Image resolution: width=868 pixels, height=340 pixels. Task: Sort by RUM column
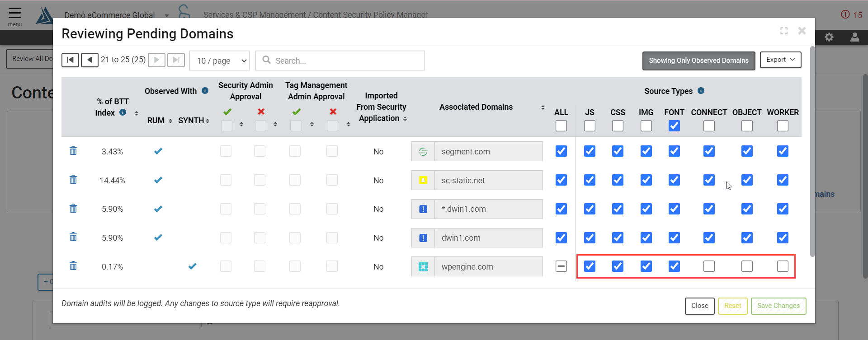(x=170, y=121)
